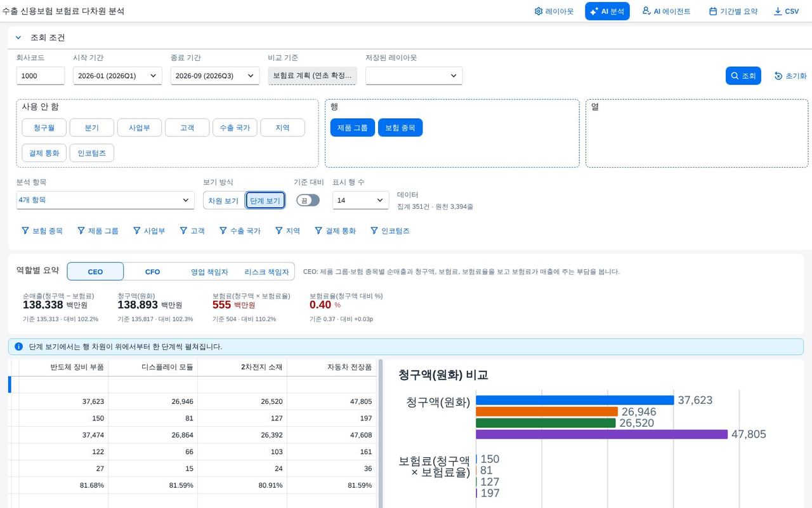Open the 표시 행 수 dropdown
812x508 pixels.
point(361,200)
